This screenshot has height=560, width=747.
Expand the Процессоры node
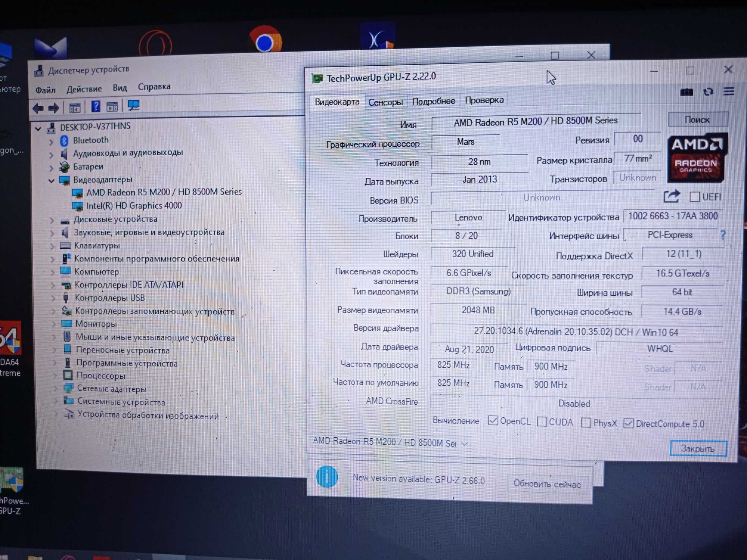click(55, 376)
